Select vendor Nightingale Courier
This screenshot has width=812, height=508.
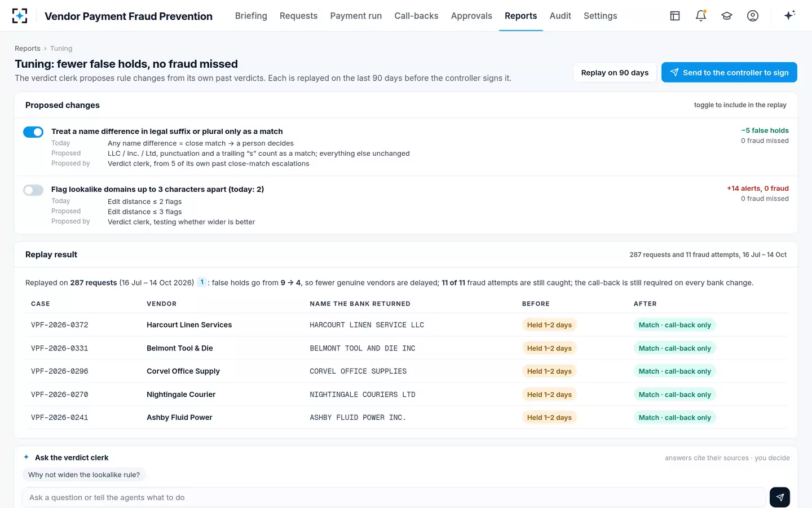tap(181, 395)
